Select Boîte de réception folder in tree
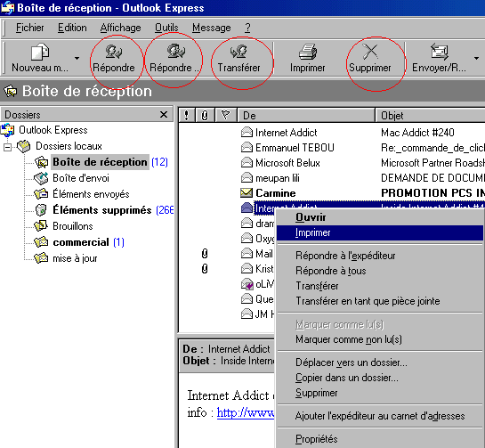The height and width of the screenshot is (448, 485). click(x=100, y=162)
